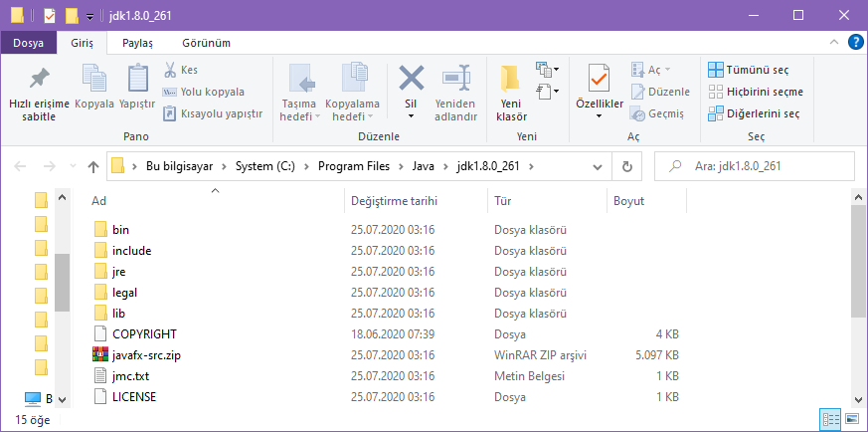Click the blue help question mark icon

point(856,43)
